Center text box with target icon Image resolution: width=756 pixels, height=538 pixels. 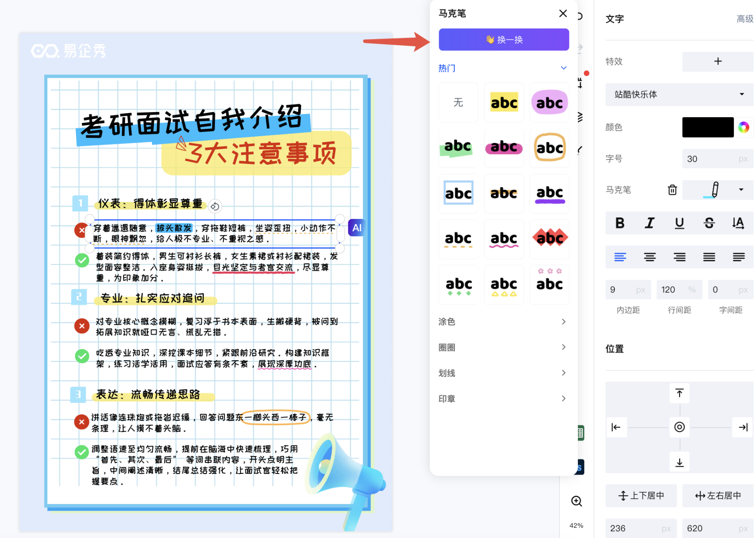(x=679, y=427)
